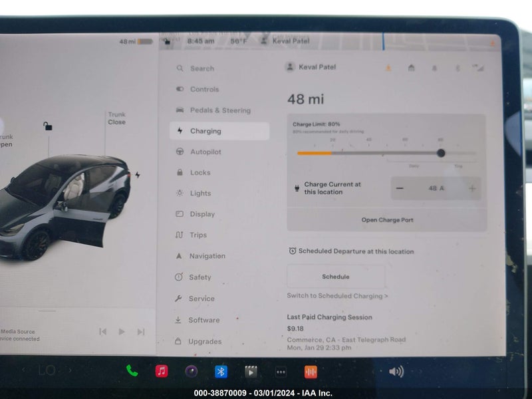Toggle the car unlock padlock icon
Image resolution: width=532 pixels, height=399 pixels.
(x=47, y=126)
